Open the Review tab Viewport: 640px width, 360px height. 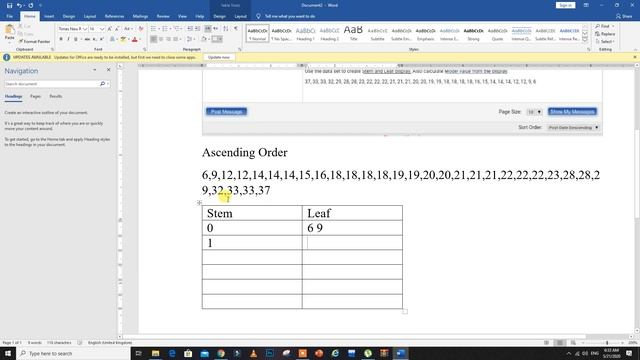163,16
